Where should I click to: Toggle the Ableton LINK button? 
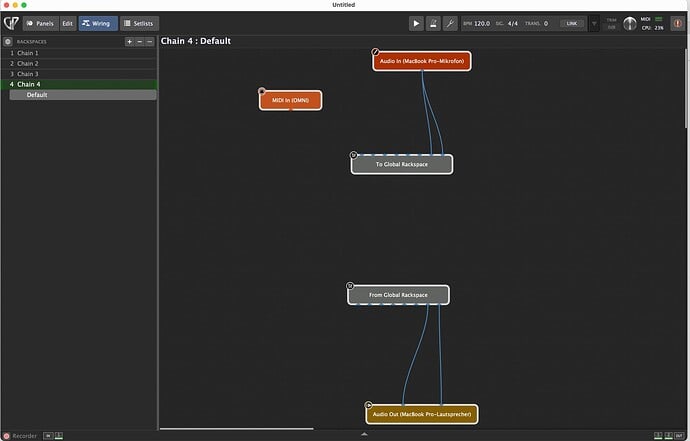(572, 23)
